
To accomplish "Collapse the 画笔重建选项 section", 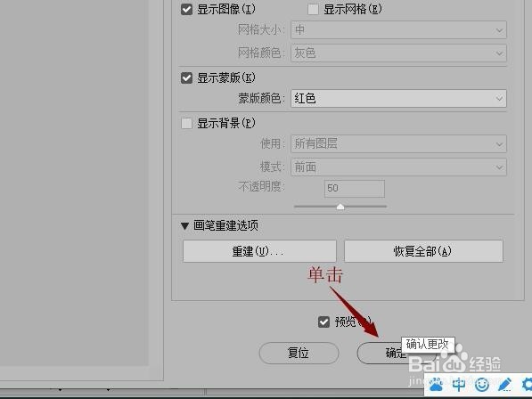I will (184, 225).
